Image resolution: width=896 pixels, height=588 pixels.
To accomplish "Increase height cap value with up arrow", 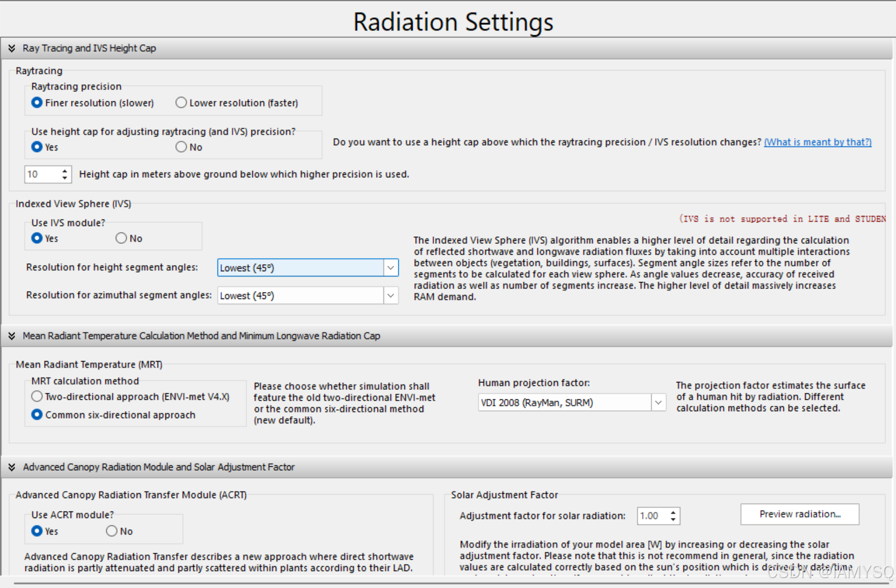I will pyautogui.click(x=65, y=171).
